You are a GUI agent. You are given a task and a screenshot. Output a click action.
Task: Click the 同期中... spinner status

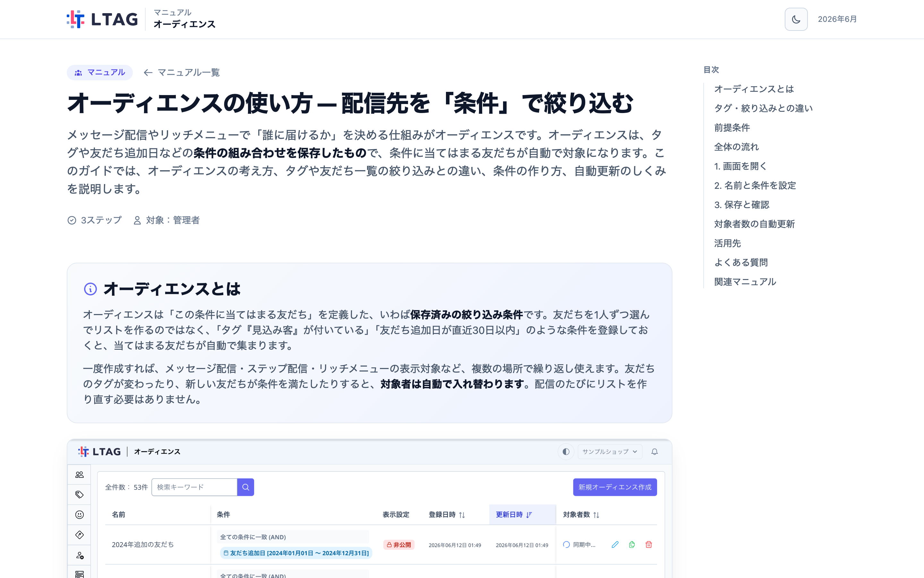click(579, 544)
